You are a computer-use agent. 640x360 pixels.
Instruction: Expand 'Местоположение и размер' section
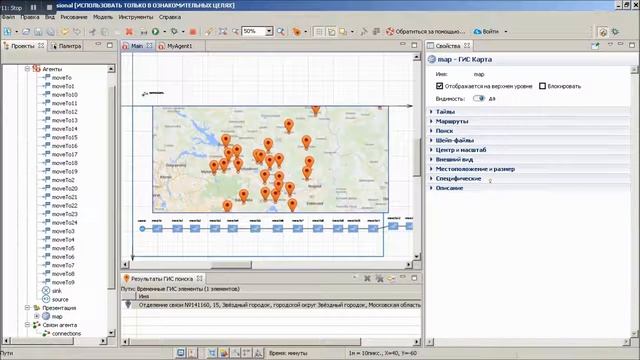point(431,169)
